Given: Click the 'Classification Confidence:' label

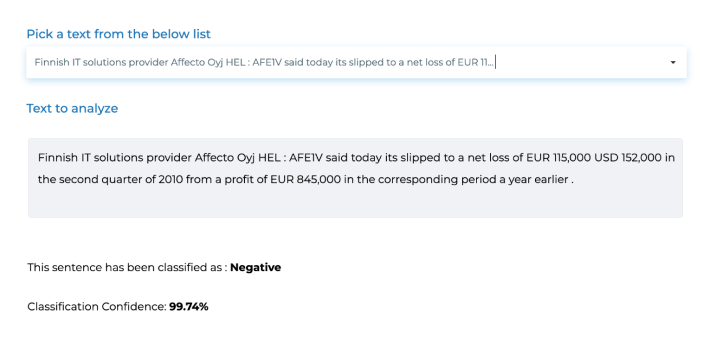Looking at the screenshot, I should point(97,307).
